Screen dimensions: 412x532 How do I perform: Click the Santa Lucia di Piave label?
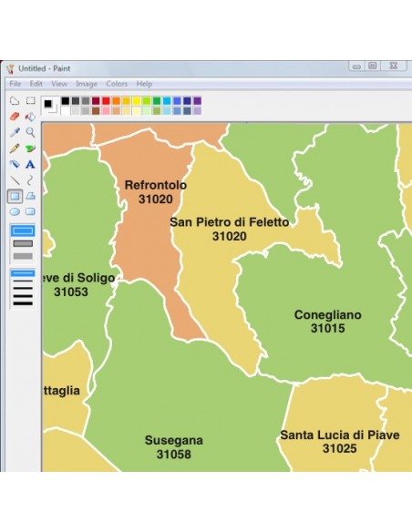pos(340,435)
